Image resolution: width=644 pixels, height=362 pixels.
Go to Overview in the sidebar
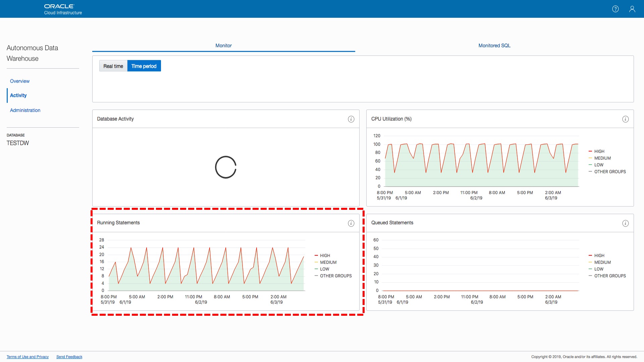coord(20,81)
